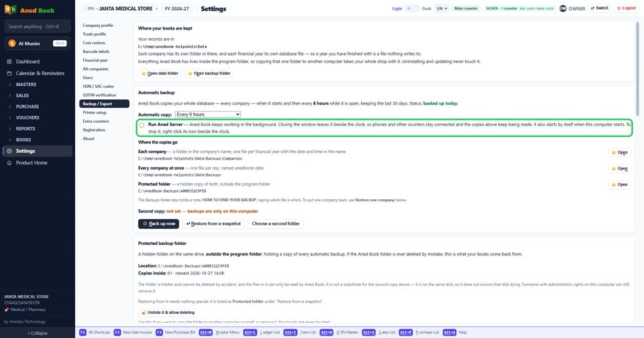Click the Alt+P Purchase List shortcut

pos(419,332)
